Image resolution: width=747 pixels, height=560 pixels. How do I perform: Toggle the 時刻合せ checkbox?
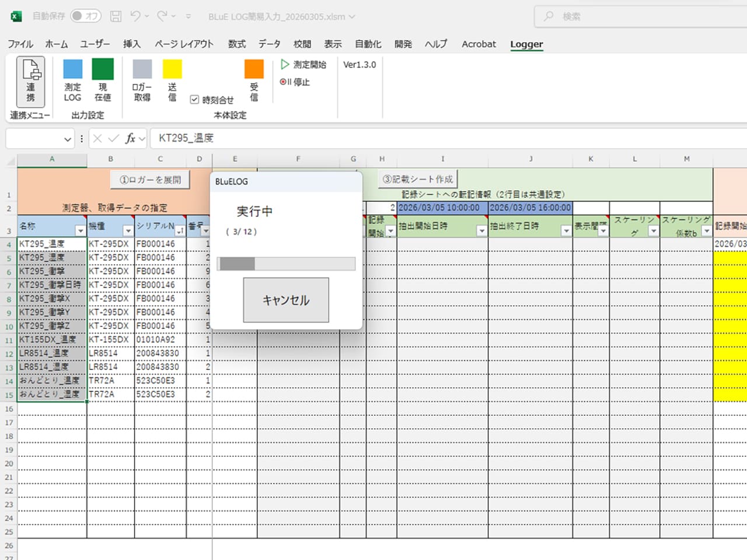pos(195,100)
